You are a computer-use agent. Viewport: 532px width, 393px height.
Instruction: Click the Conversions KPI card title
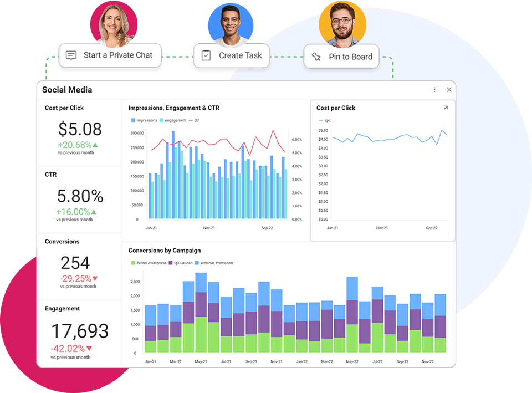(x=62, y=242)
